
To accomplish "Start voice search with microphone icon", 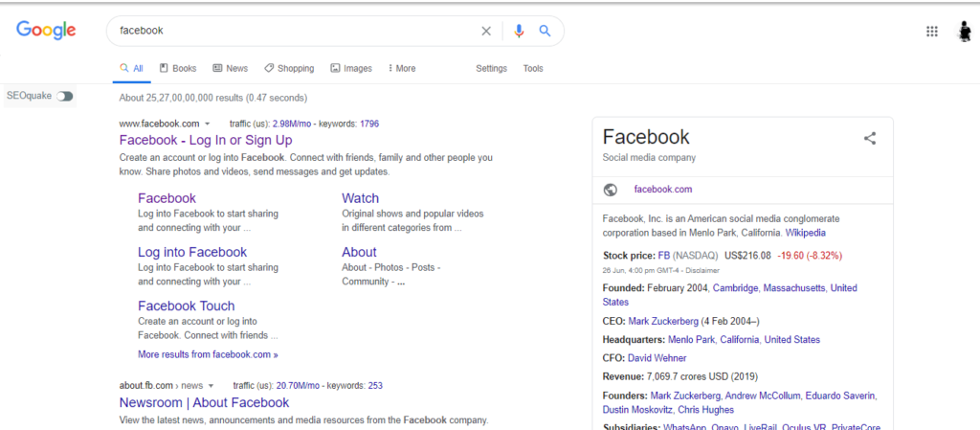I will coord(518,32).
